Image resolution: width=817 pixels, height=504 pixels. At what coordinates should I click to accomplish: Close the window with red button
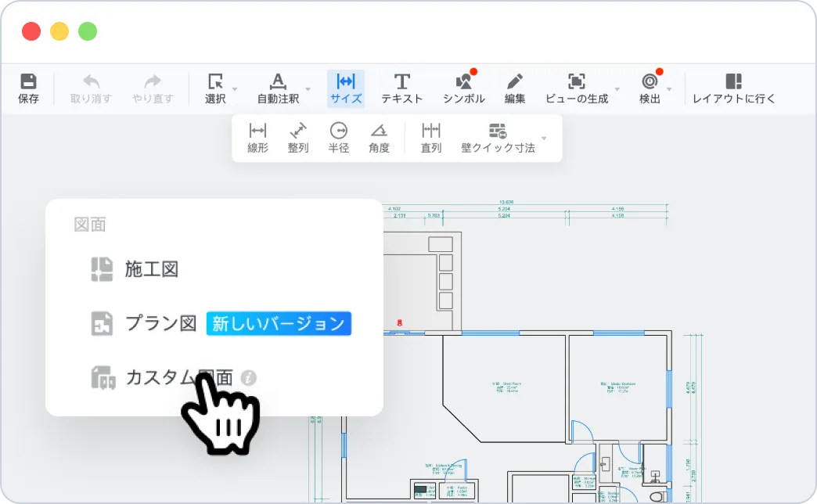point(31,31)
